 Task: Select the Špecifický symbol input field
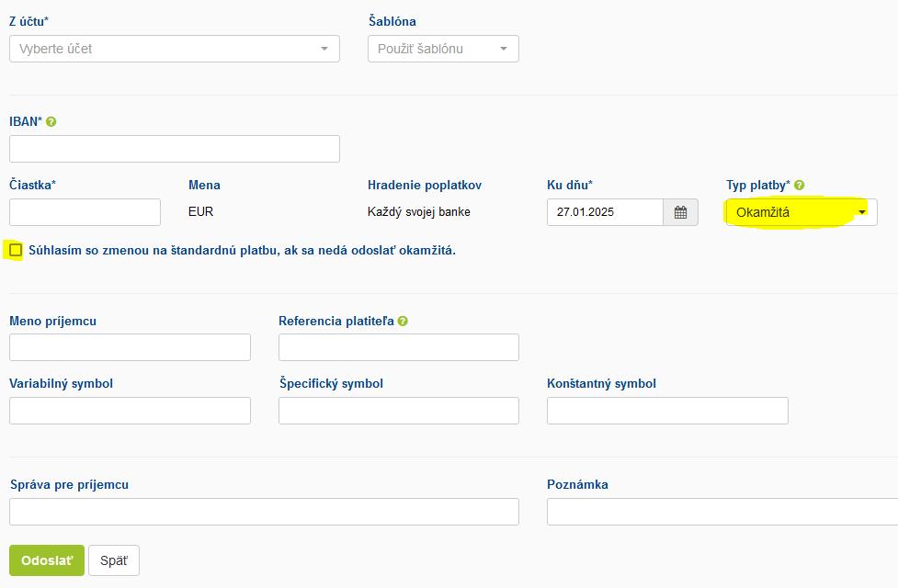[x=399, y=411]
